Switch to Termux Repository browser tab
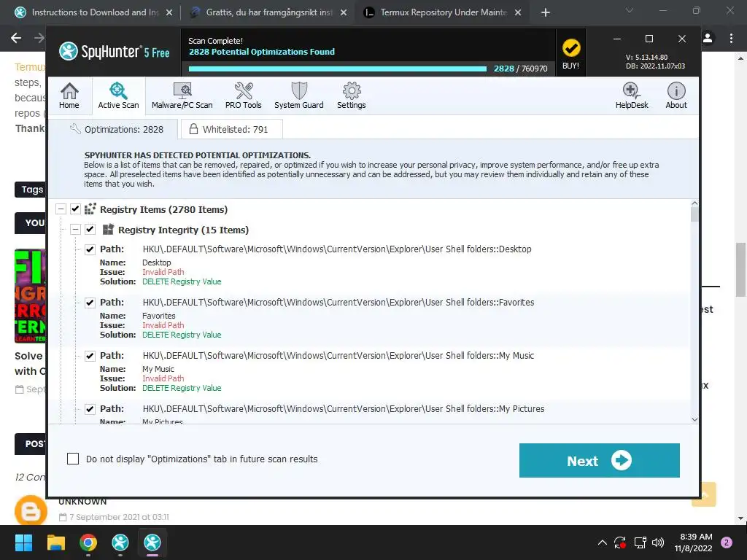 [x=442, y=12]
